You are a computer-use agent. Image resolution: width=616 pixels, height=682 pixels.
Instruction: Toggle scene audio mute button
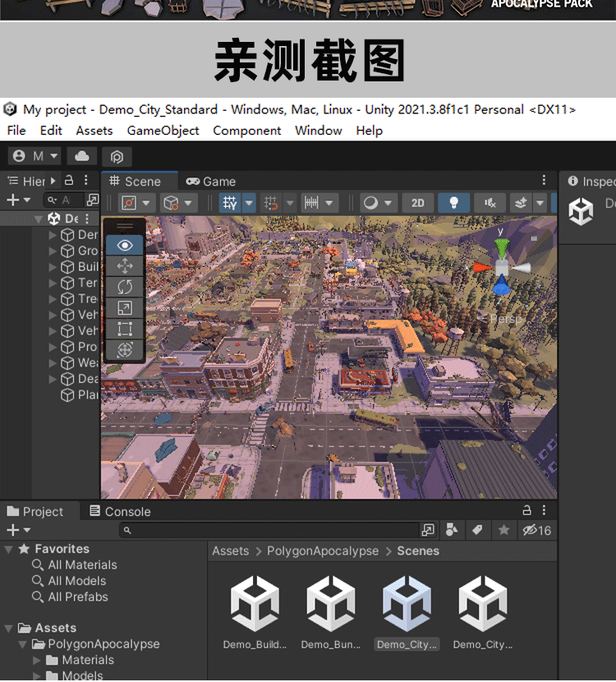pos(490,203)
